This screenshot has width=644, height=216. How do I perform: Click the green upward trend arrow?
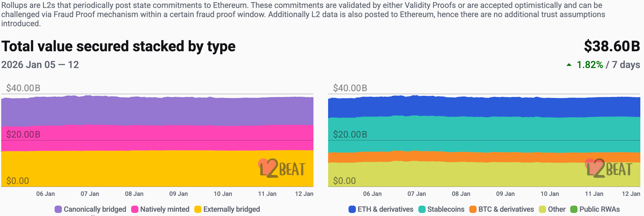[x=569, y=65]
